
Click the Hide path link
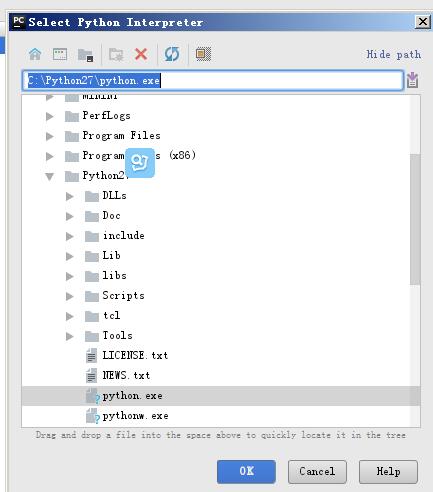(393, 54)
